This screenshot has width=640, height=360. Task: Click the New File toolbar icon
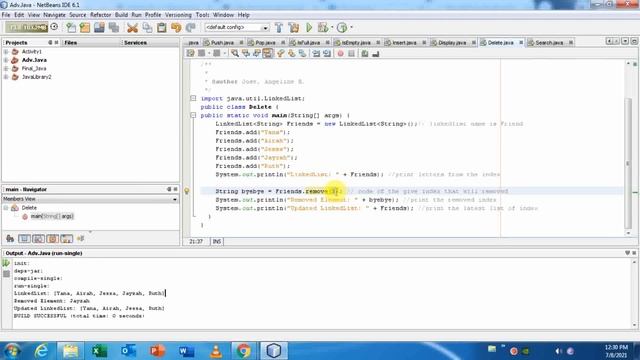(x=71, y=28)
